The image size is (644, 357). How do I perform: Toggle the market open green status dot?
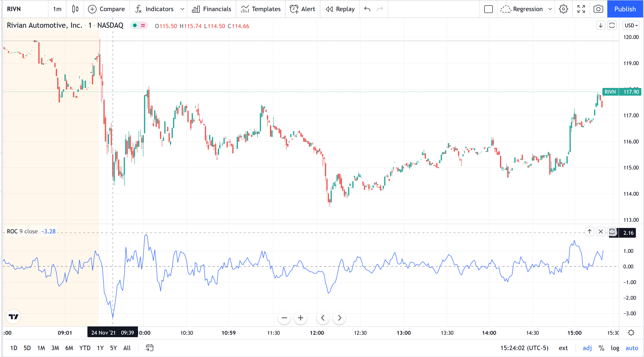pos(135,25)
